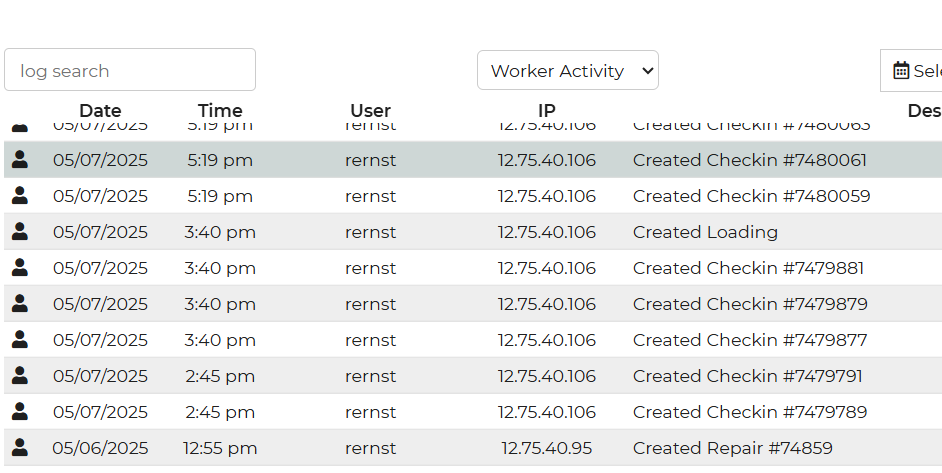
Task: Click the IP column header
Action: (x=546, y=111)
